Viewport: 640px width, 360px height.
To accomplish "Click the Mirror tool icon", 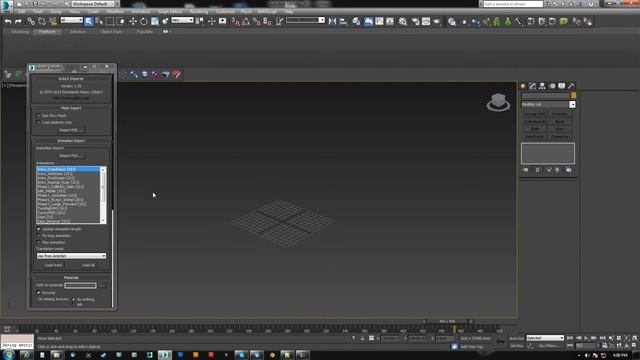I will [x=332, y=21].
